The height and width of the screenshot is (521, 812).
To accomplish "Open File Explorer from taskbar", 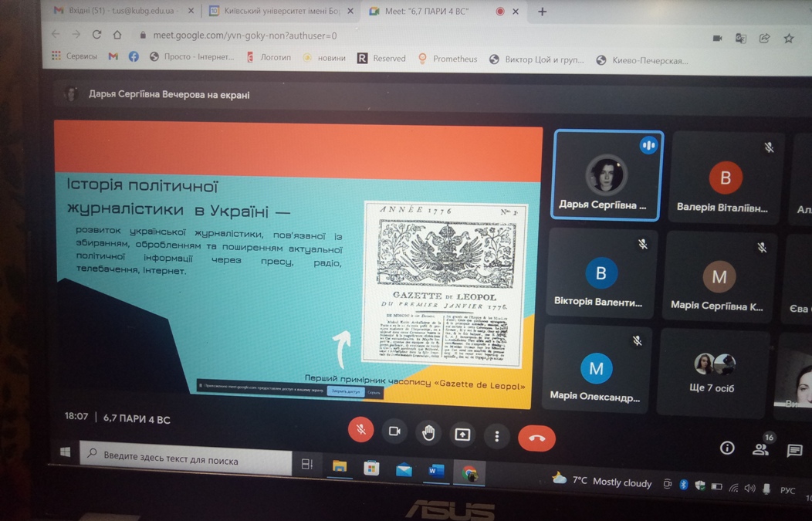I will (x=339, y=467).
